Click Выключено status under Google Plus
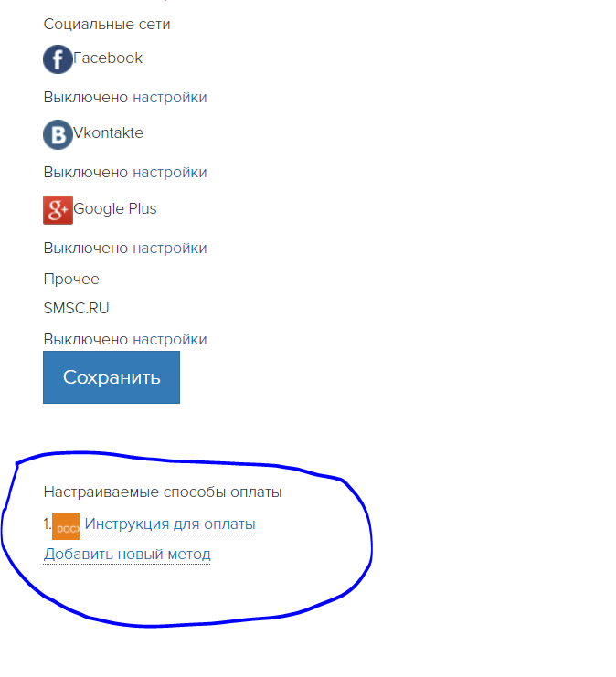The image size is (616, 677). 86,249
